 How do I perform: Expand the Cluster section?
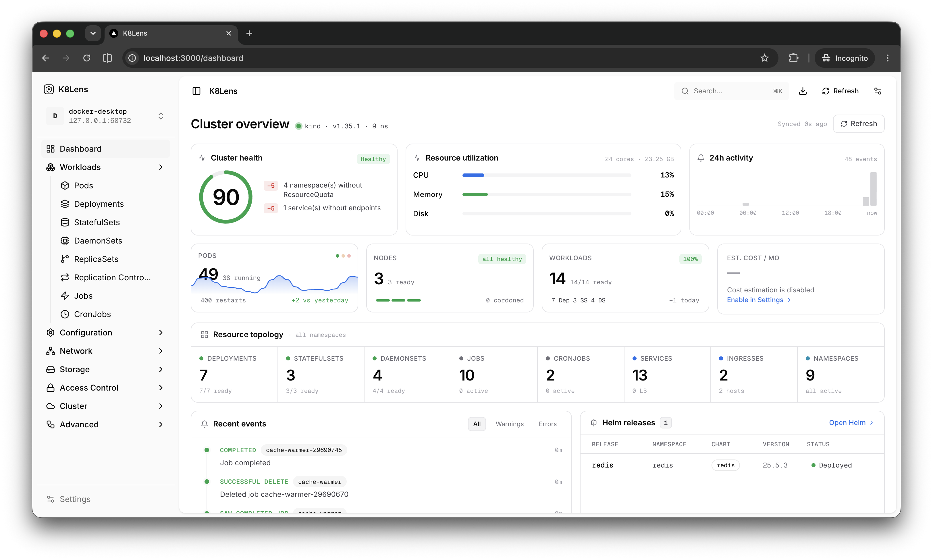[x=106, y=406]
